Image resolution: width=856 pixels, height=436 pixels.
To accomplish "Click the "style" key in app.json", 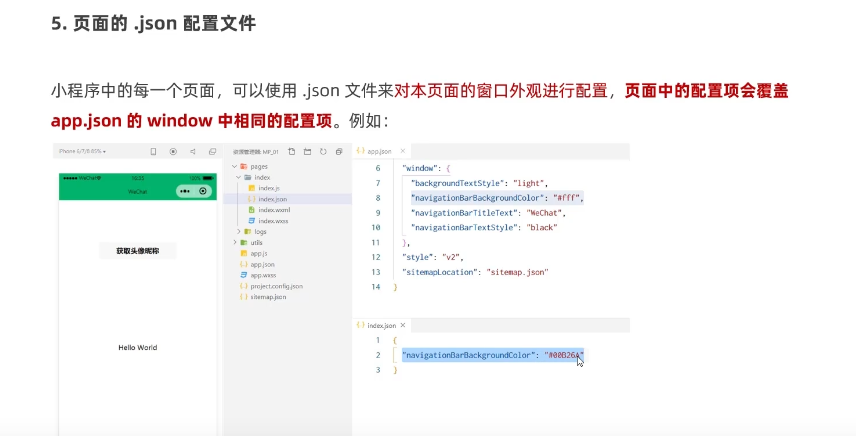I will (x=419, y=257).
